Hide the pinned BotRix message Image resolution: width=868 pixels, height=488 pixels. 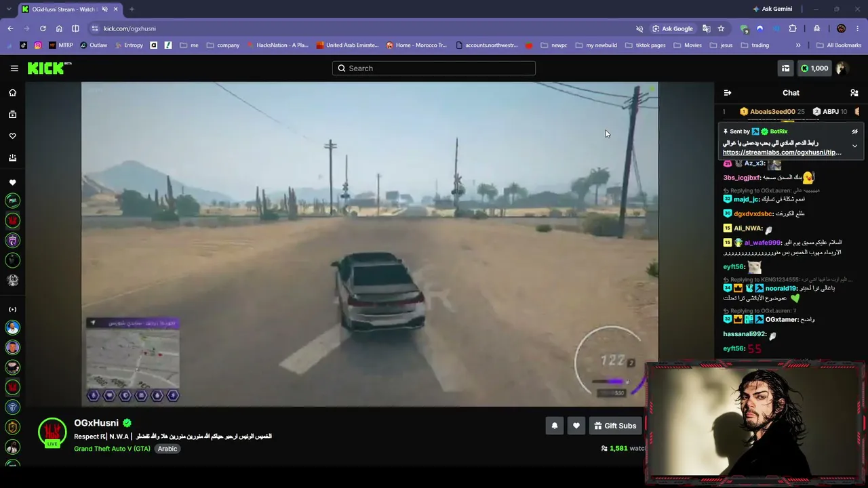coord(854,131)
